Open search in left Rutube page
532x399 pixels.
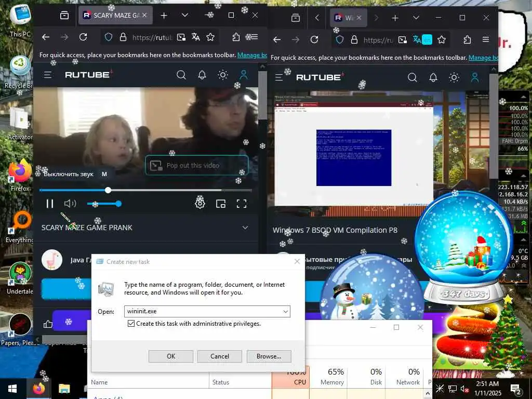181,75
